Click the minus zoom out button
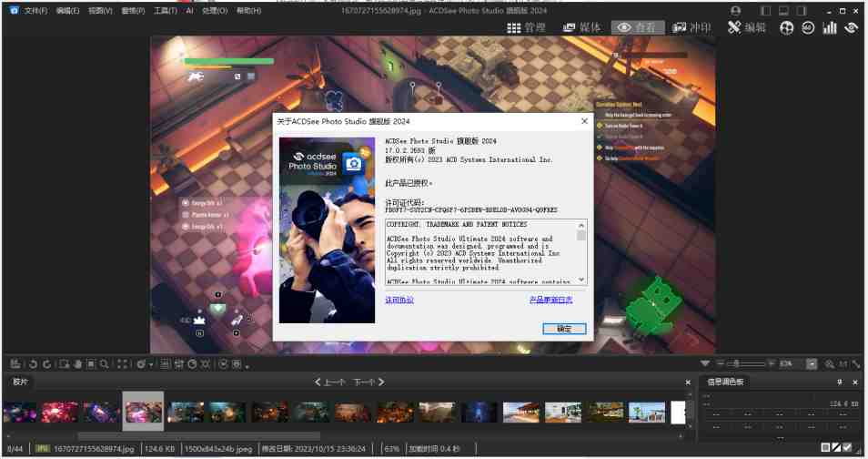 point(721,363)
